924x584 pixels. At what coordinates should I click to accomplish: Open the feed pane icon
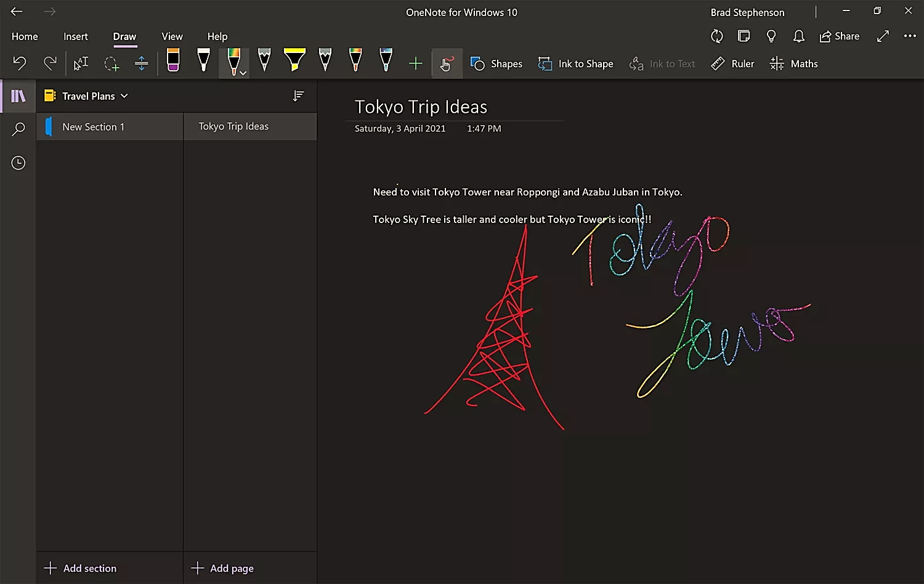[x=744, y=36]
